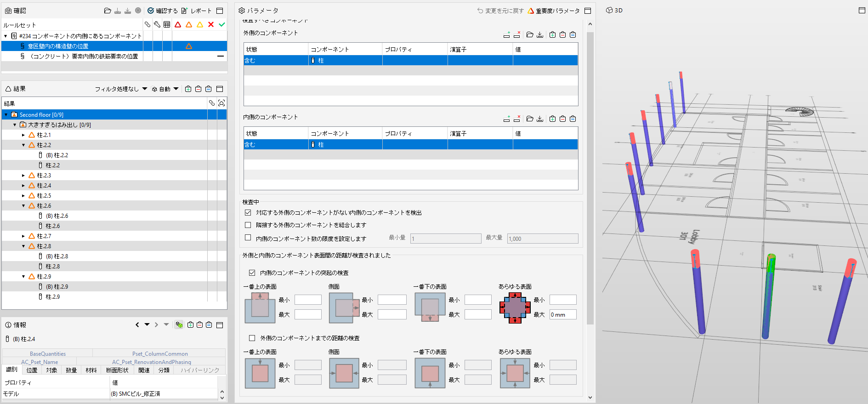
Task: Open ruleset folder icon in 確認 panel
Action: click(108, 11)
